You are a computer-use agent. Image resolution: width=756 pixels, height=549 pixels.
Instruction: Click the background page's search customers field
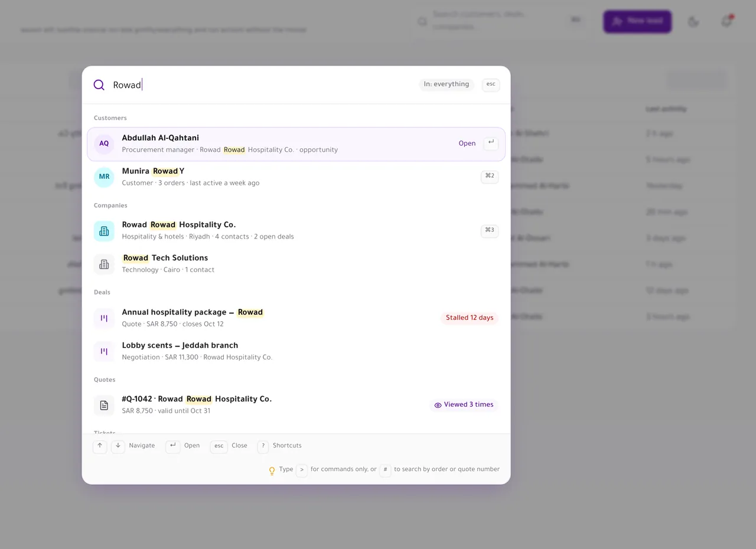499,21
